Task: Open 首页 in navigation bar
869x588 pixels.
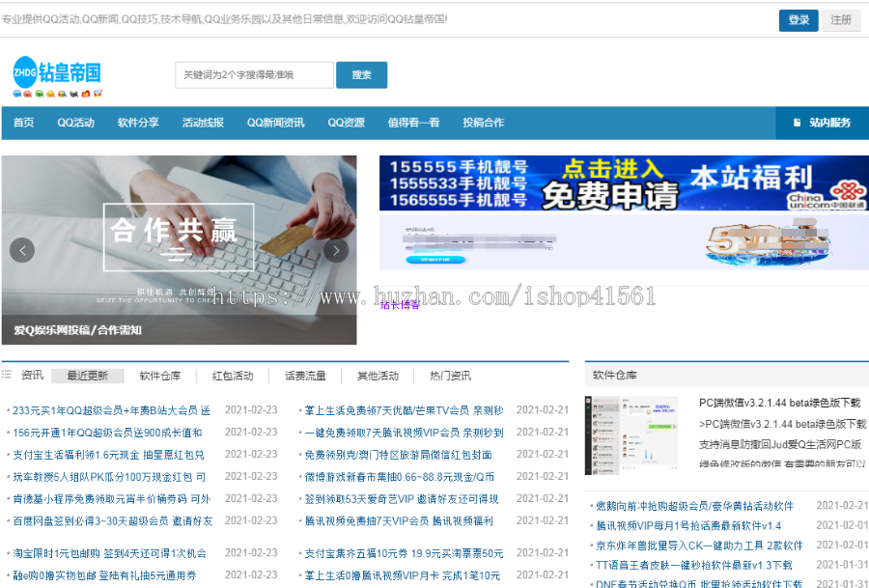Action: click(x=23, y=123)
